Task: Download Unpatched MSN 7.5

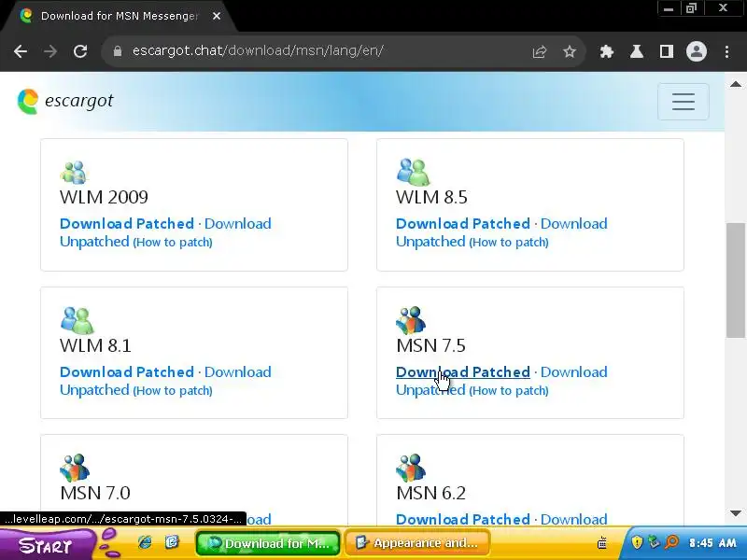Action: pos(501,381)
